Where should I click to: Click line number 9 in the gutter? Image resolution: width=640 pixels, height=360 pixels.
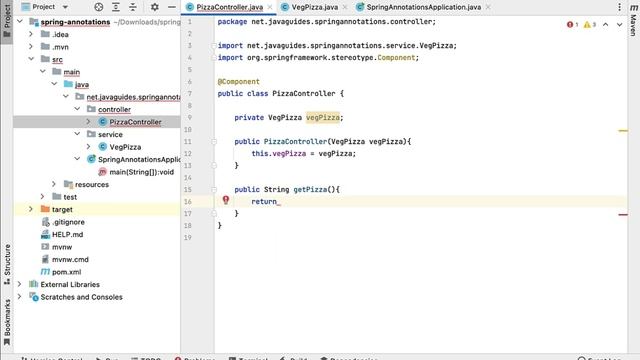click(x=189, y=118)
